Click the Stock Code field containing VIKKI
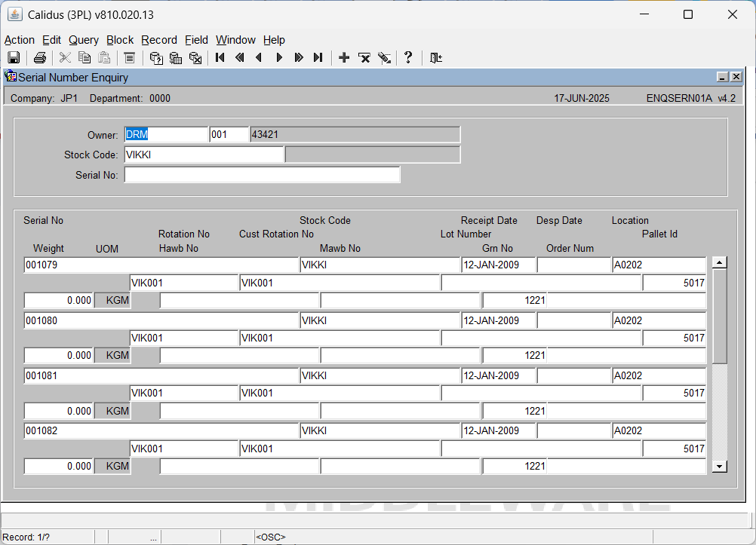The image size is (756, 545). tap(204, 155)
